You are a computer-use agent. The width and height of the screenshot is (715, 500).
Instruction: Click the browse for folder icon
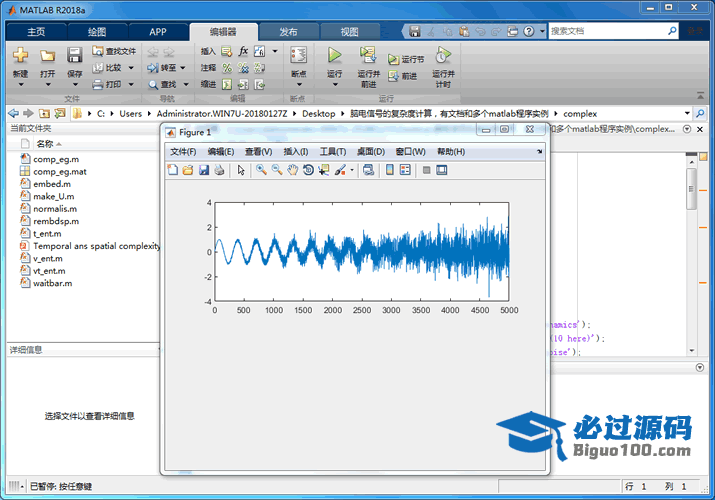coord(60,113)
